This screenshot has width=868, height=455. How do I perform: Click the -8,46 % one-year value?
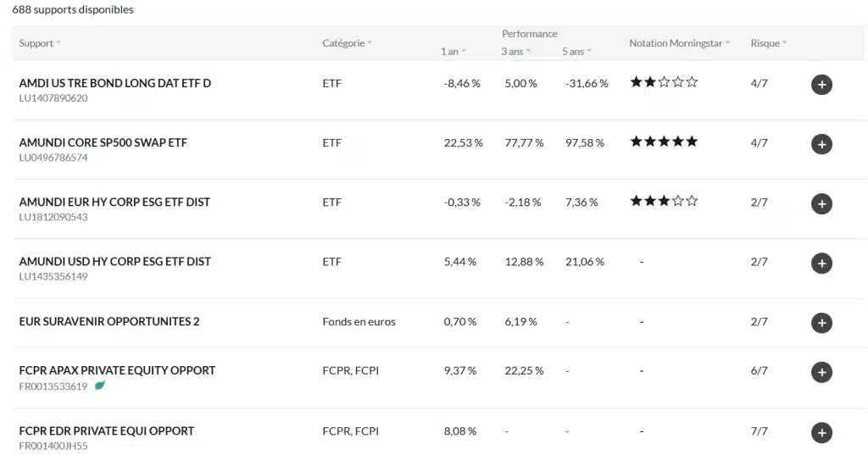pyautogui.click(x=462, y=84)
